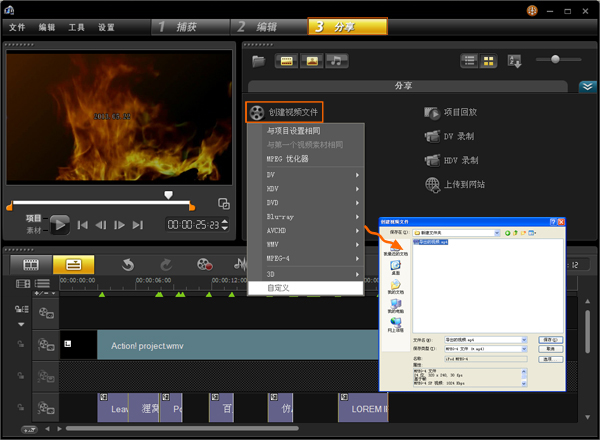Expand the HDV submenu

point(306,189)
